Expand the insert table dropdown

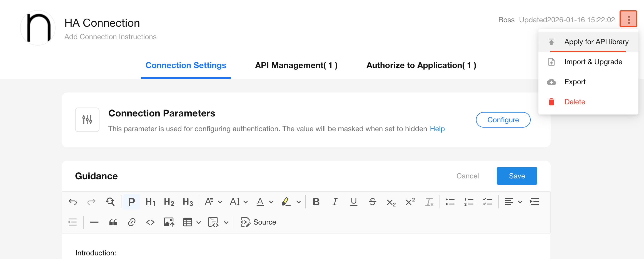(x=199, y=222)
